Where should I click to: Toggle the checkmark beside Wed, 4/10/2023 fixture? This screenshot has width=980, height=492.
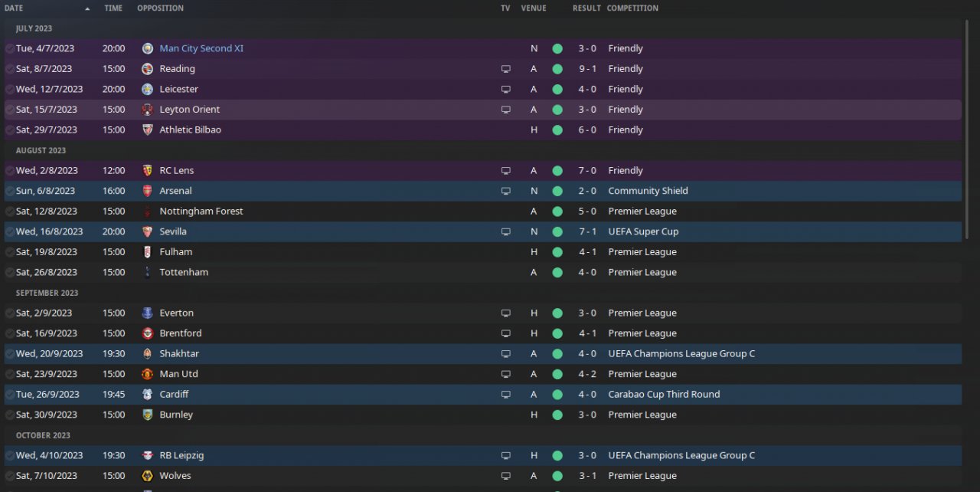(9, 456)
